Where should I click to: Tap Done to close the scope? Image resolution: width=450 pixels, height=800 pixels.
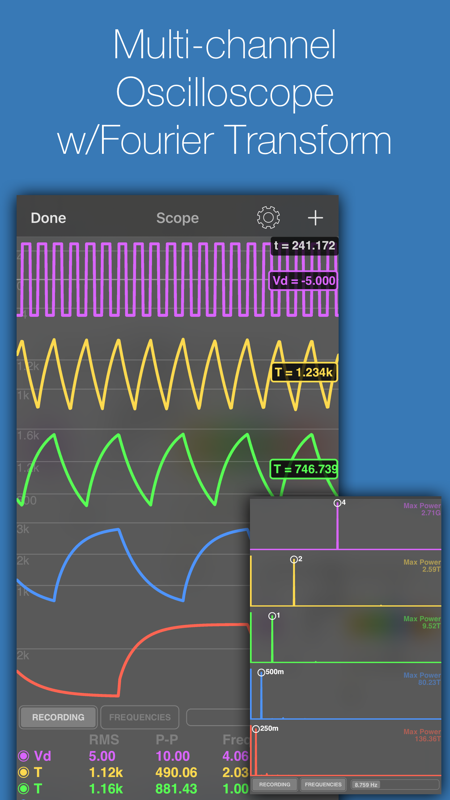click(x=48, y=218)
